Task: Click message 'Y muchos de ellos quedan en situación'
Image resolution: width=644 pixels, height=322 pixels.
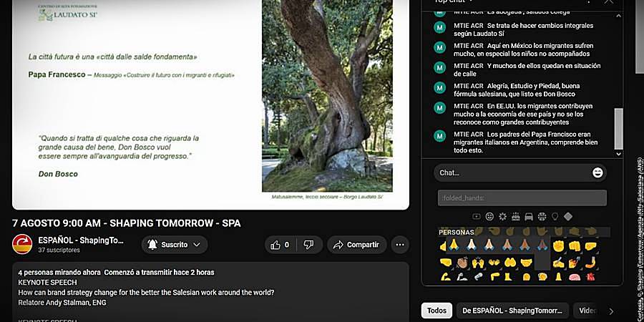Action: tap(527, 70)
